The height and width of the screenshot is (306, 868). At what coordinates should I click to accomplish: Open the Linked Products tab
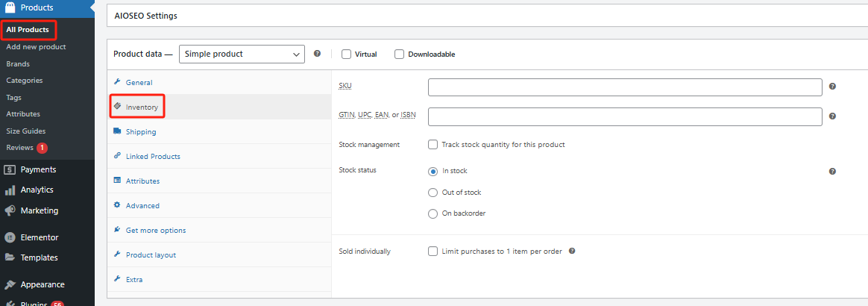coord(152,157)
